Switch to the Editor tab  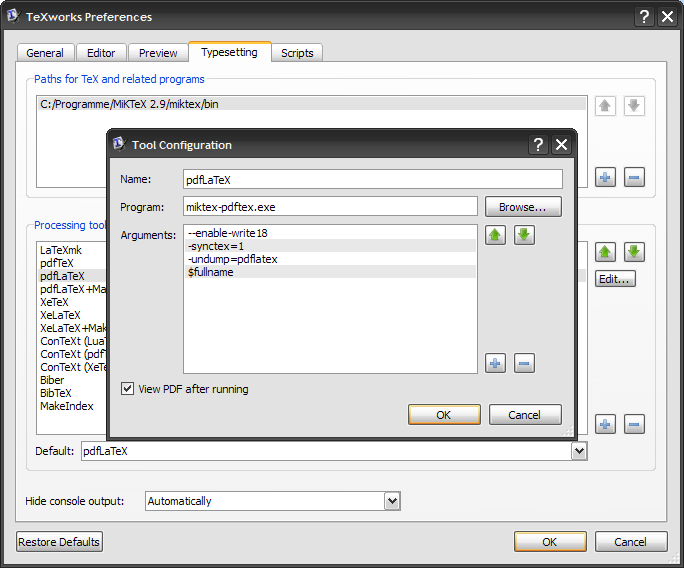pyautogui.click(x=101, y=53)
